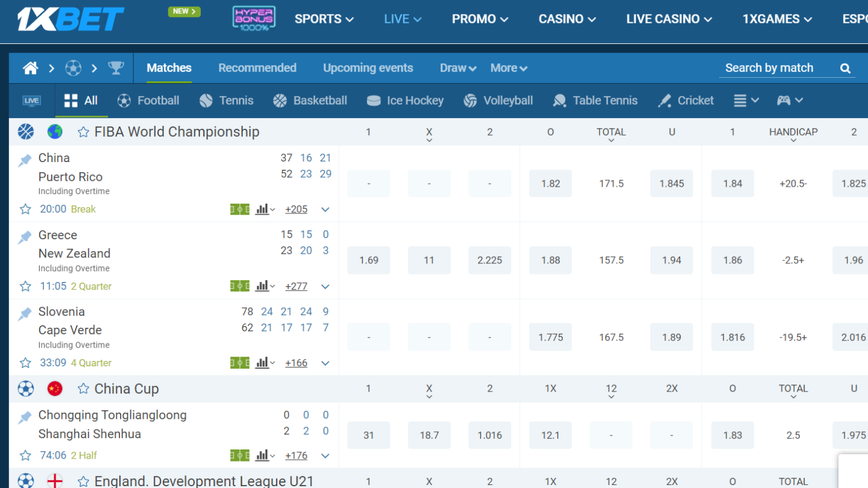Click the LIVE monitor icon
The width and height of the screenshot is (868, 488).
[x=32, y=101]
